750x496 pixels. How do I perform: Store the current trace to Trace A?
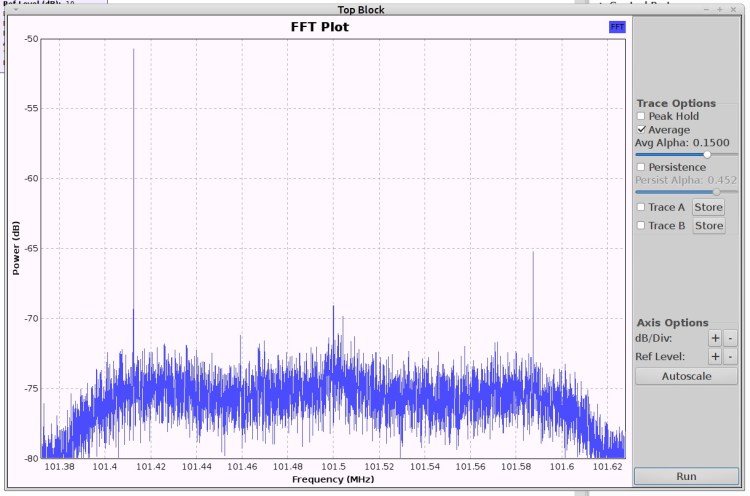(x=708, y=207)
